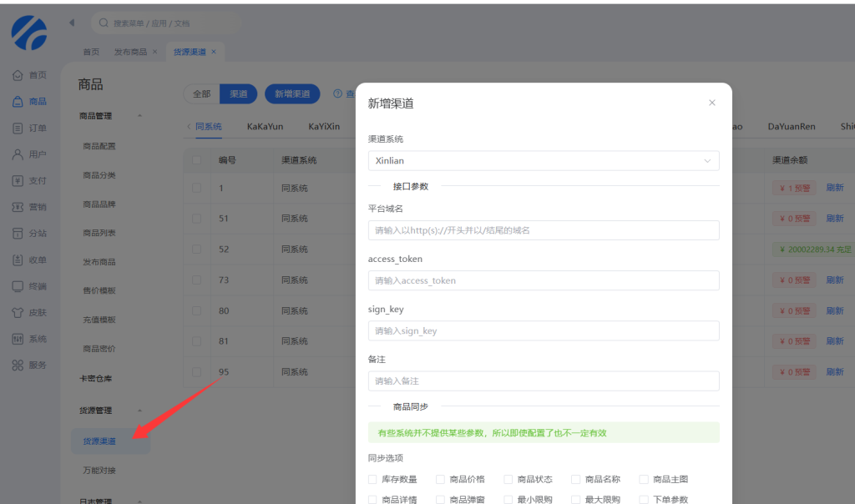The height and width of the screenshot is (504, 855).
Task: Click the Marketing coupon icon
Action: tap(18, 207)
